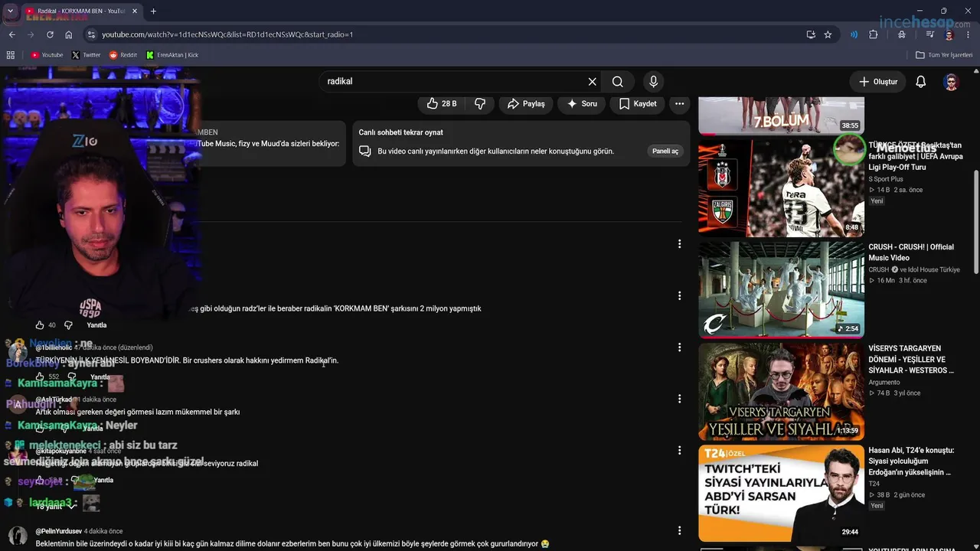Open the Argumento channel

[884, 382]
